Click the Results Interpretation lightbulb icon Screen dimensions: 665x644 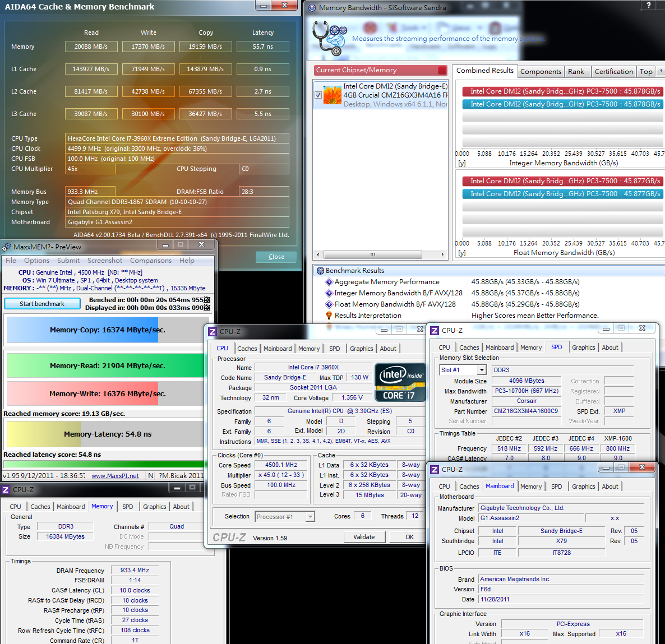(x=329, y=316)
